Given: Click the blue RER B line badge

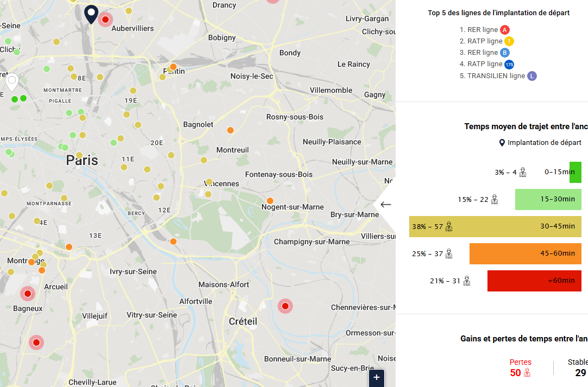Looking at the screenshot, I should click(x=505, y=53).
